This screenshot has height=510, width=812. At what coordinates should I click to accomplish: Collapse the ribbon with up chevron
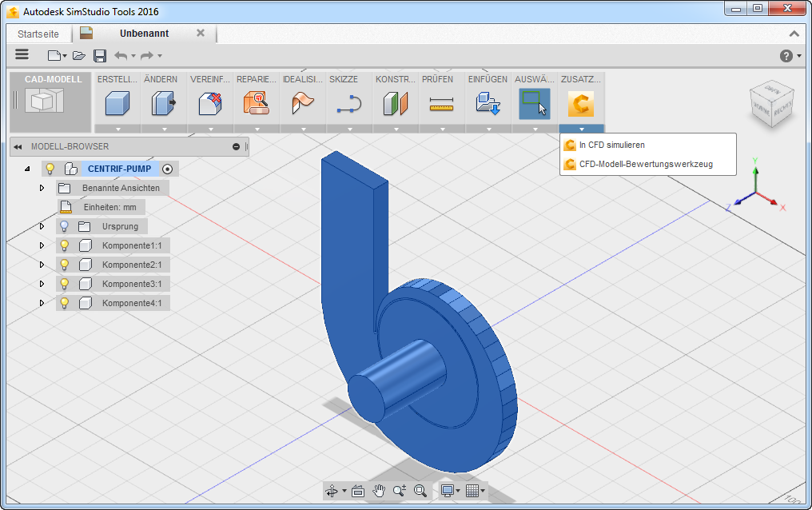[794, 34]
